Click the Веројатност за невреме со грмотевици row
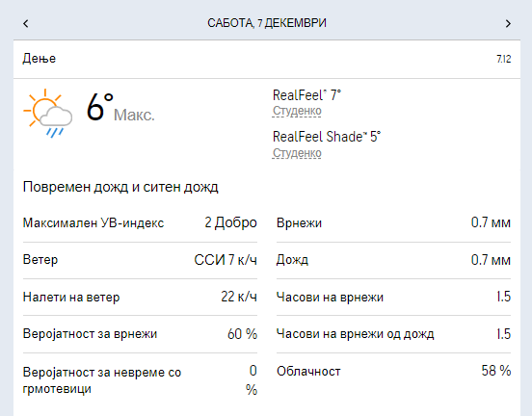532x416 pixels. point(140,380)
